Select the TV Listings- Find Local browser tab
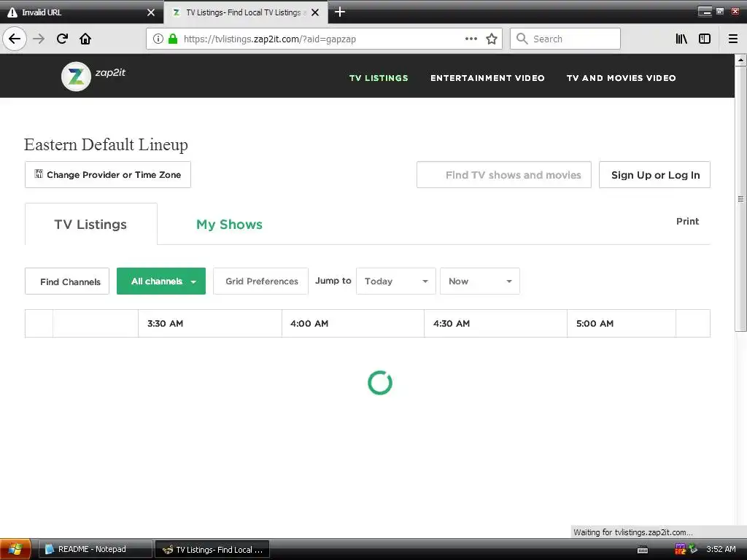The width and height of the screenshot is (747, 560). tap(245, 12)
